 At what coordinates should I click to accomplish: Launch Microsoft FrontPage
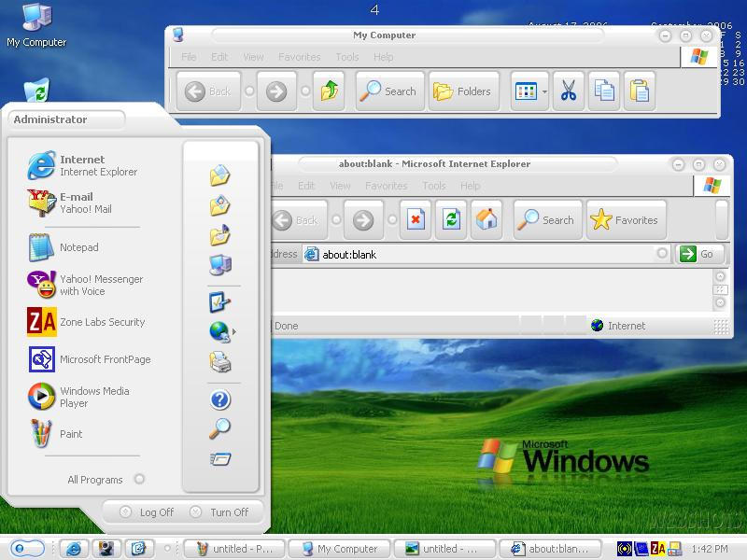(x=89, y=359)
